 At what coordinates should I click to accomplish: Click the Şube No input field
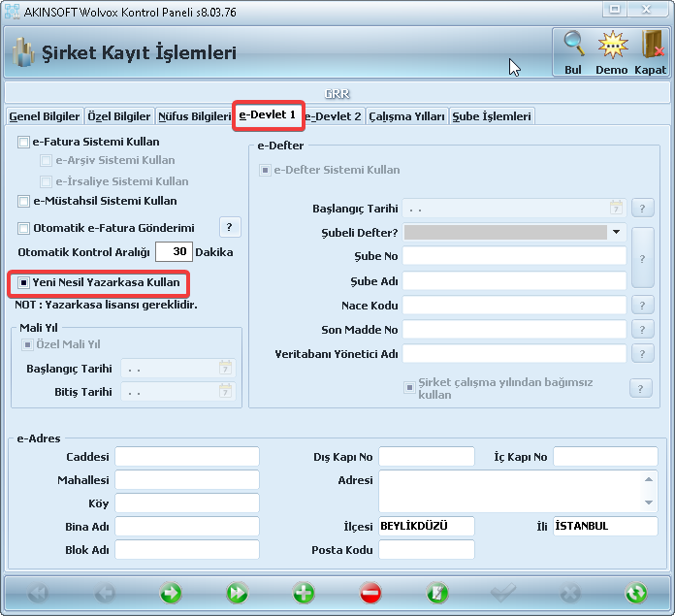coord(514,256)
